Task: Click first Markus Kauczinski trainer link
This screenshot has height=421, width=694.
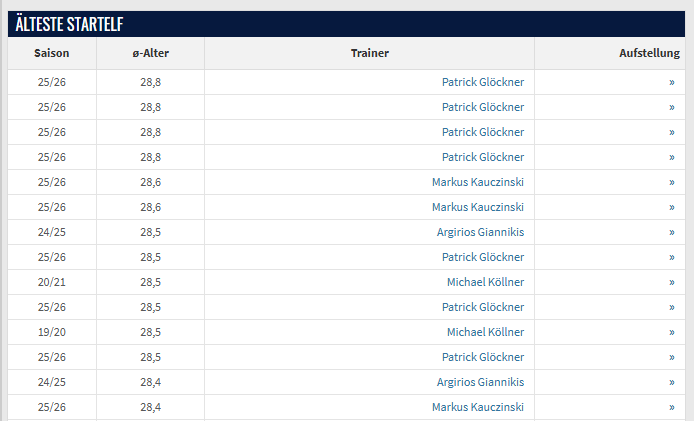Action: pos(478,182)
